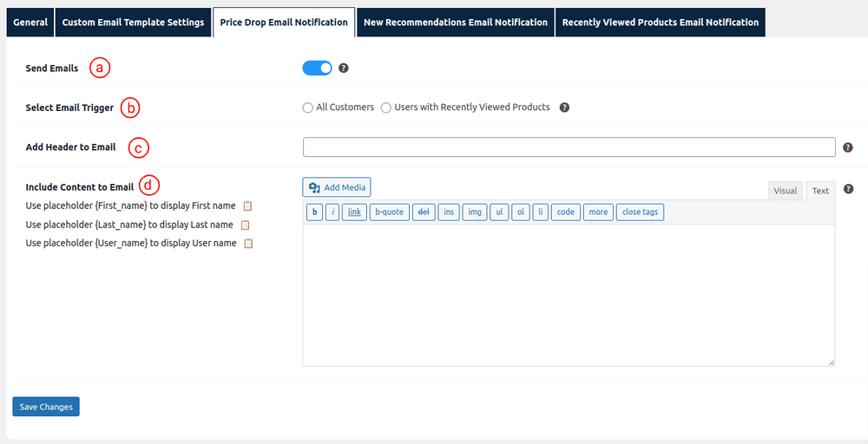Switch to Custom Email Template Settings tab
Image resolution: width=868 pixels, height=444 pixels.
coord(134,23)
